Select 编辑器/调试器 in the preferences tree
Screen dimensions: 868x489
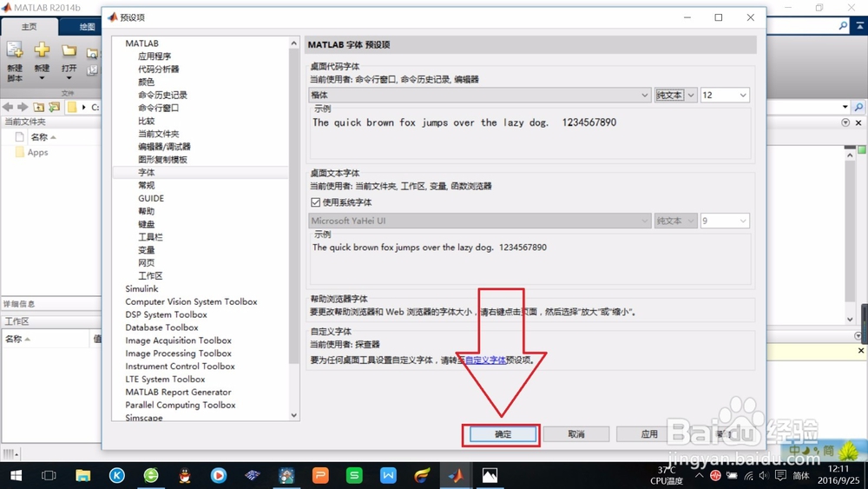point(164,147)
